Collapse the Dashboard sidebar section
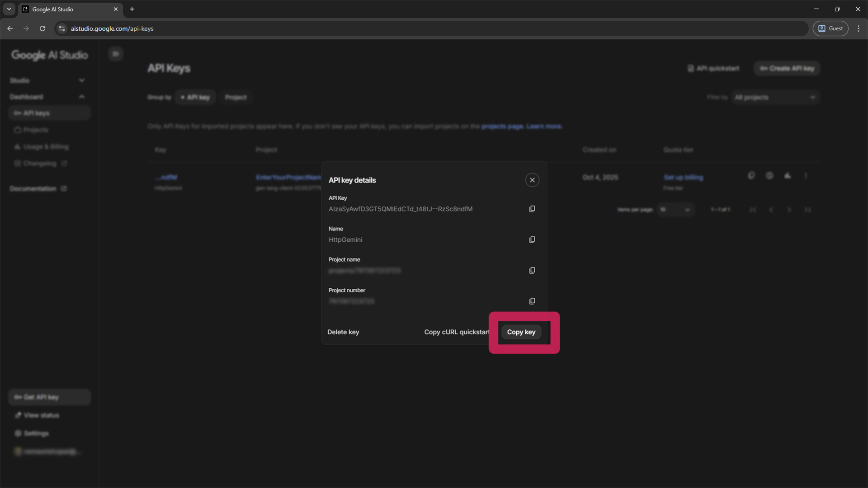The image size is (868, 488). point(47,97)
